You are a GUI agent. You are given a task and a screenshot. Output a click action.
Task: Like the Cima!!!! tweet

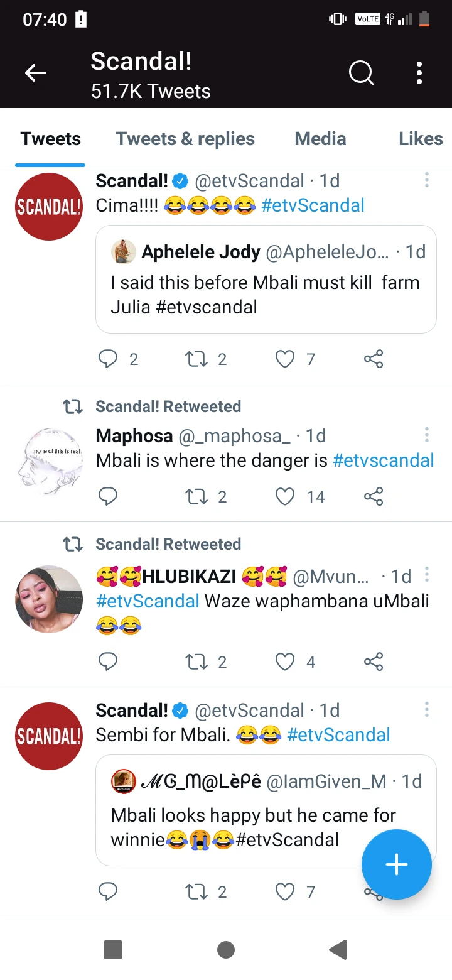[286, 359]
